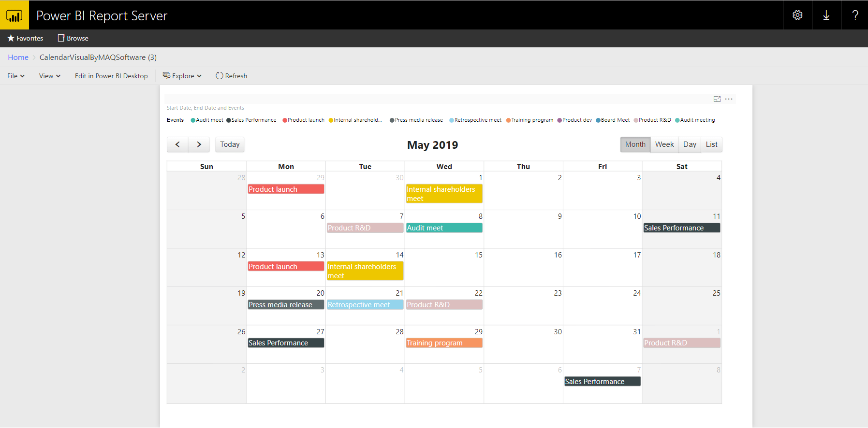
Task: Click the red Product launch legend dot
Action: tap(285, 120)
